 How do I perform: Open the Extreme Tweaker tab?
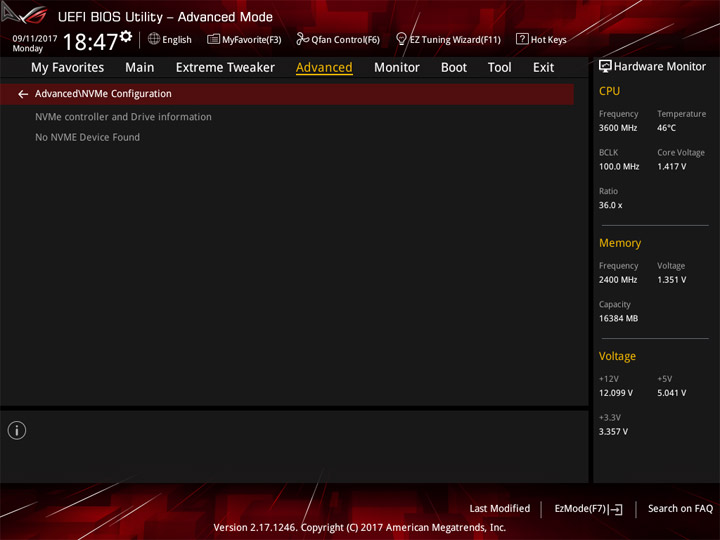[225, 68]
